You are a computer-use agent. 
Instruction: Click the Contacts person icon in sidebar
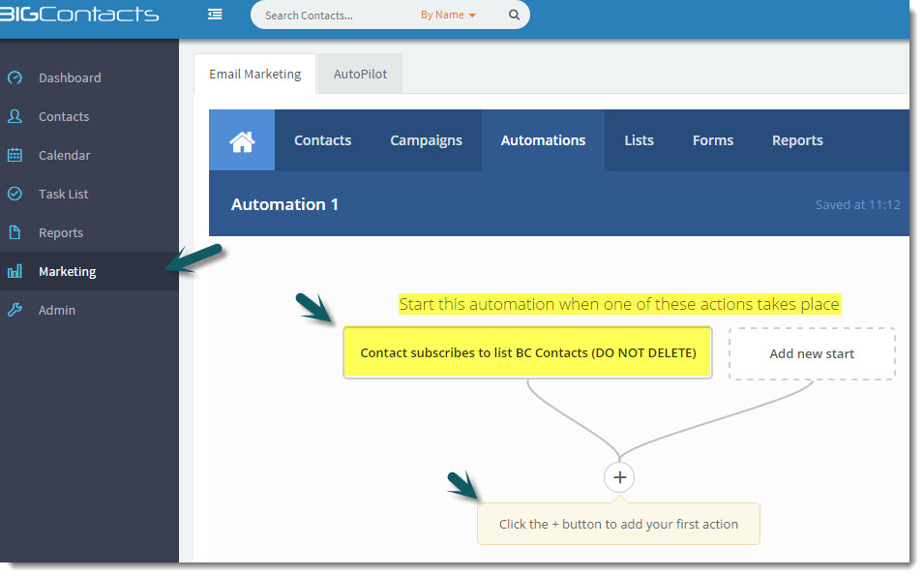[x=15, y=117]
